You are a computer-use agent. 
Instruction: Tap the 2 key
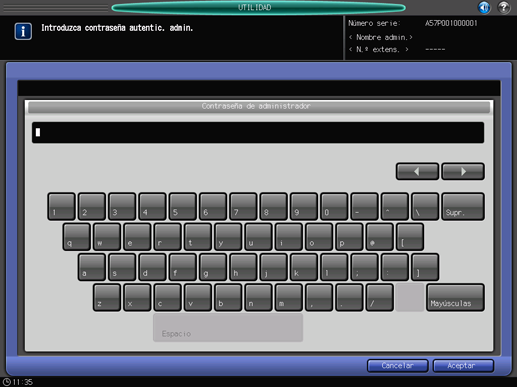pyautogui.click(x=92, y=206)
